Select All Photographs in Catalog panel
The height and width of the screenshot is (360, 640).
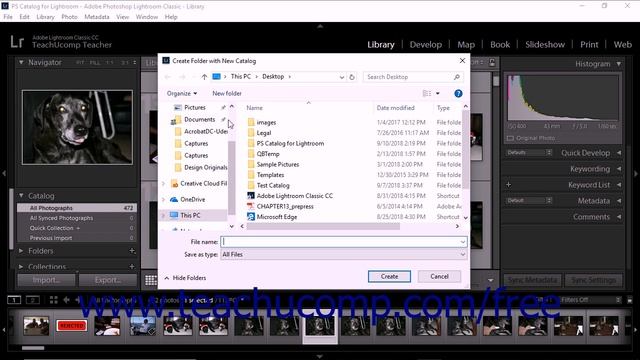(77, 208)
